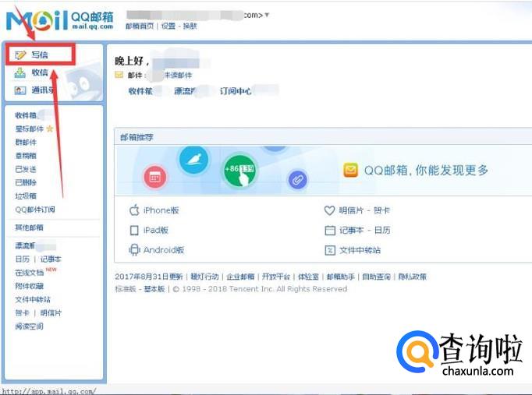Open 群邮件 folder
532x395 pixels.
(26, 143)
